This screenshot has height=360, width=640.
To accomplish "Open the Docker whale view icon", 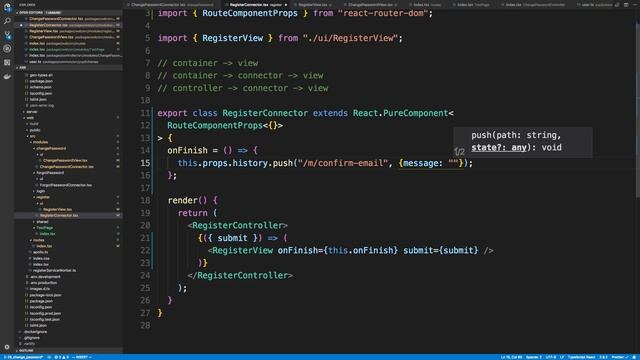I will click(x=7, y=76).
